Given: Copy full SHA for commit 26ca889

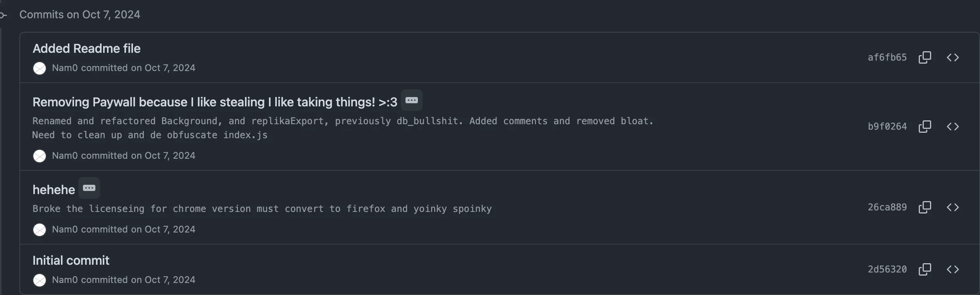Looking at the screenshot, I should (x=925, y=207).
